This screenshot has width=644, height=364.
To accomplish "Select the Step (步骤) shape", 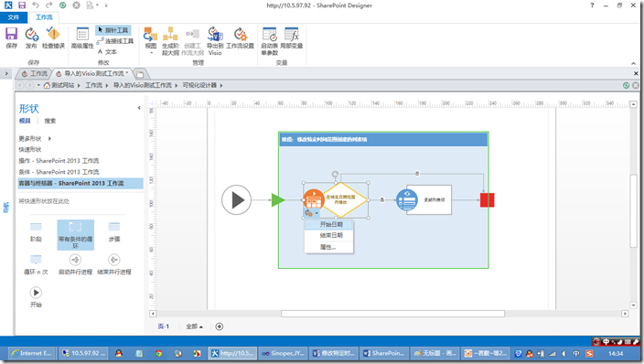I will [114, 231].
